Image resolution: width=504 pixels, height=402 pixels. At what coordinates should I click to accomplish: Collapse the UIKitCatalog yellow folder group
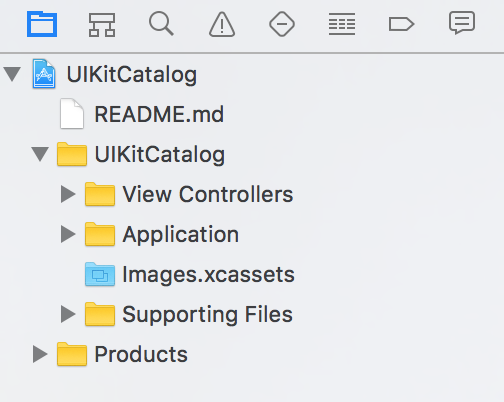click(x=40, y=154)
